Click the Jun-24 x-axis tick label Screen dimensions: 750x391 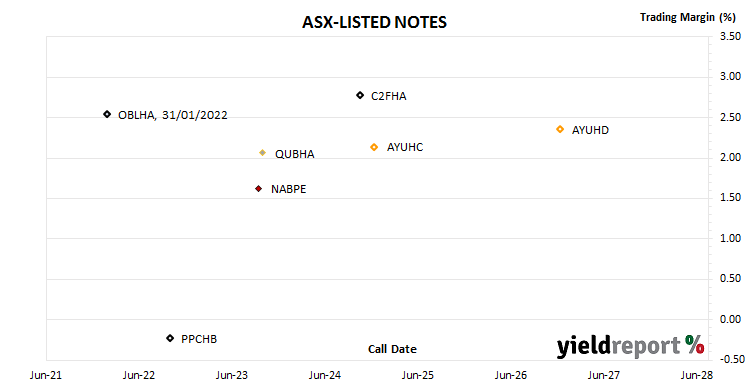coord(325,375)
